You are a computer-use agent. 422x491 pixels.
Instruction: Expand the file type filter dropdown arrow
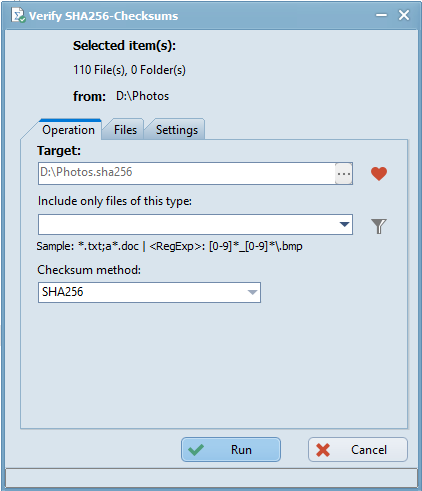pyautogui.click(x=344, y=225)
